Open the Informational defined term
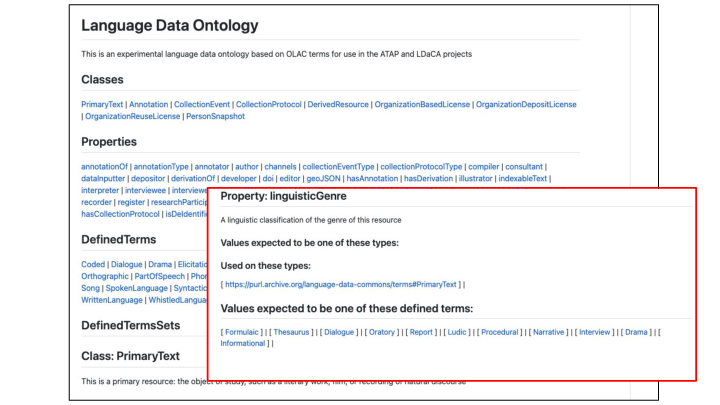The width and height of the screenshot is (720, 405). click(243, 343)
